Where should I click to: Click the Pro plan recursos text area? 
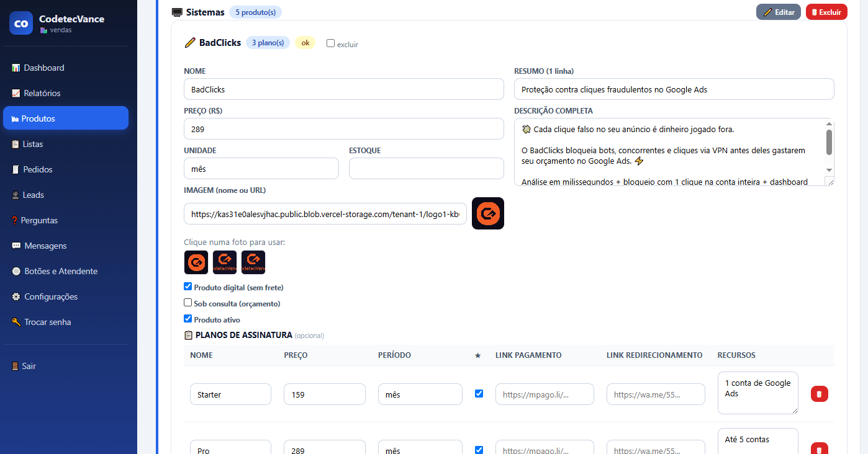(758, 441)
